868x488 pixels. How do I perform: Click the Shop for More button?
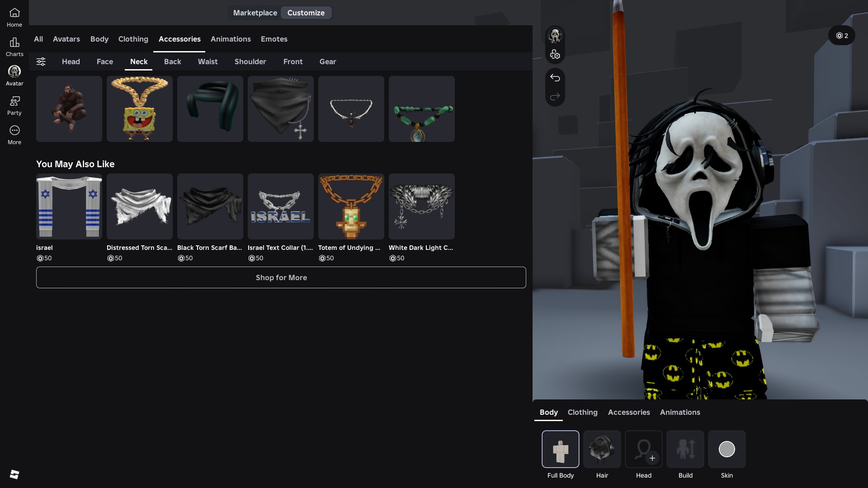pyautogui.click(x=281, y=277)
